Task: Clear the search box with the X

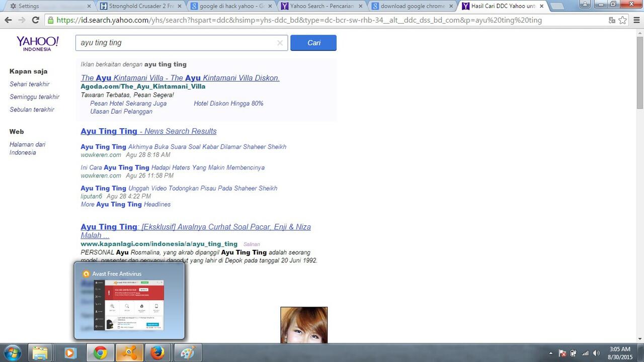Action: [280, 43]
